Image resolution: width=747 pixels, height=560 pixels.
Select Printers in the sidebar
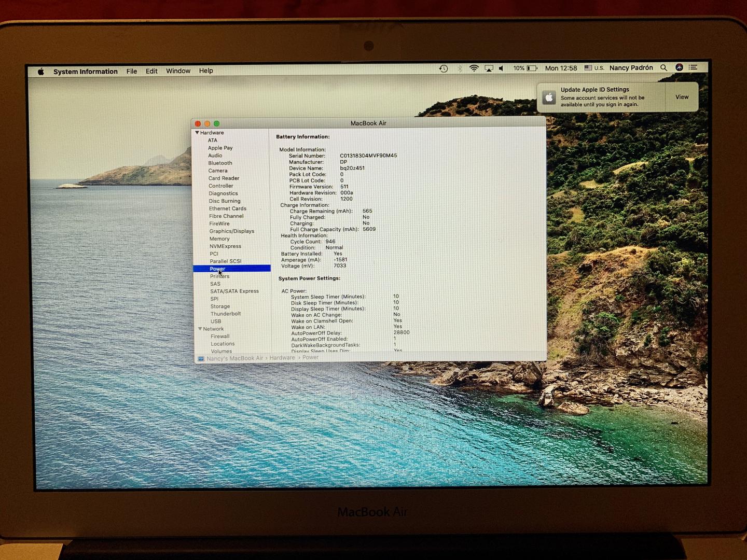[x=219, y=276]
